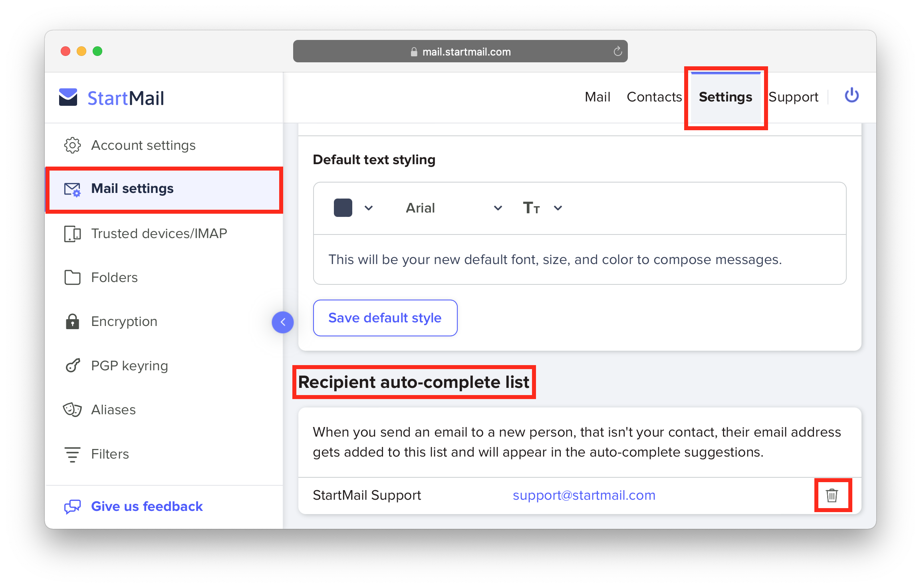Screen dimensions: 921x588
Task: Maximize the window with the green button
Action: (x=97, y=51)
